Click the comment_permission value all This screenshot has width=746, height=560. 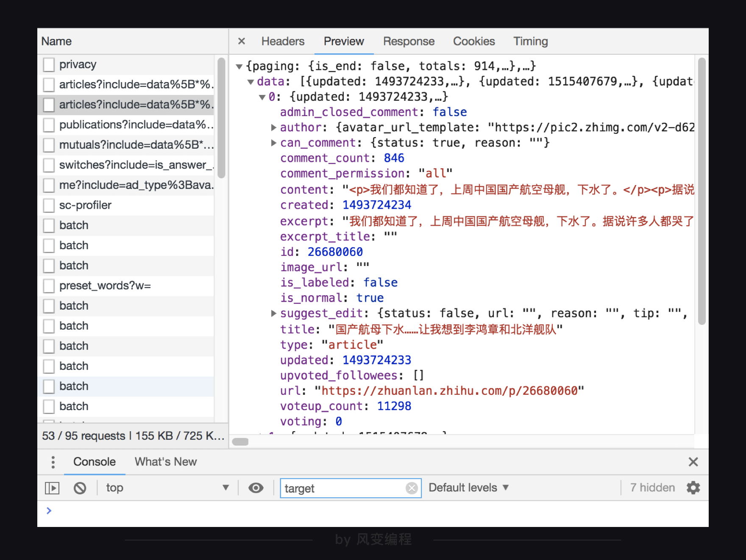pos(435,173)
